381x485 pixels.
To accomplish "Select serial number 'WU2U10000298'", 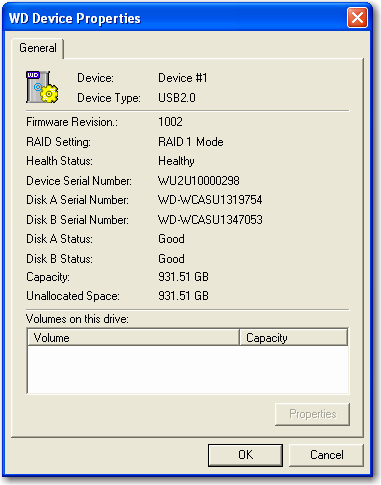I will click(x=199, y=181).
